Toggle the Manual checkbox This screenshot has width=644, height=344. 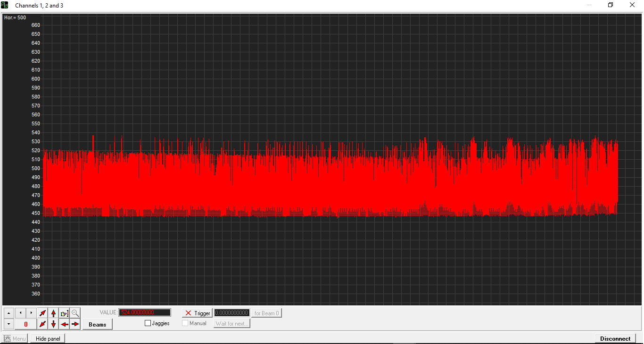point(185,323)
